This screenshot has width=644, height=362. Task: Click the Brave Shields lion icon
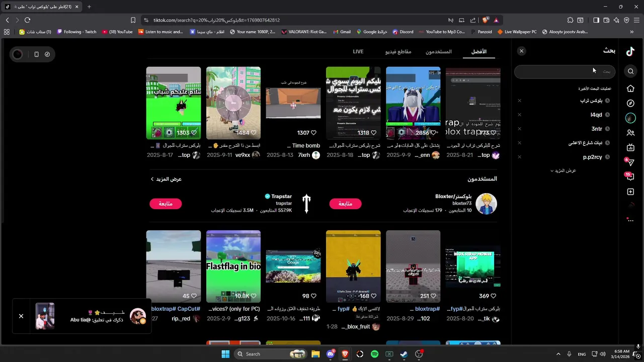click(485, 20)
